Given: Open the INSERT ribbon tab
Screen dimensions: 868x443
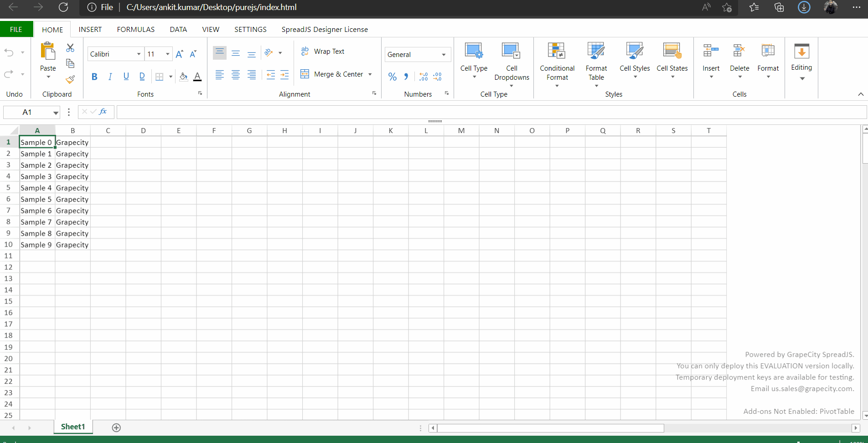Looking at the screenshot, I should (90, 29).
